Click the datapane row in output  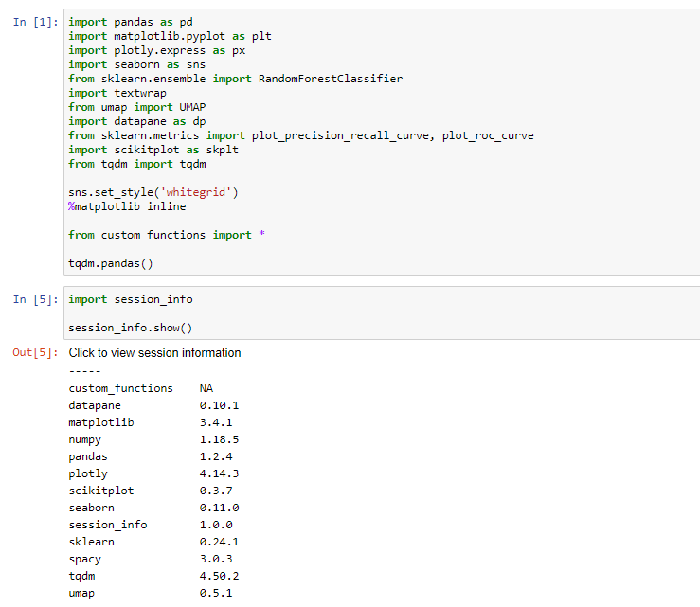tap(95, 405)
